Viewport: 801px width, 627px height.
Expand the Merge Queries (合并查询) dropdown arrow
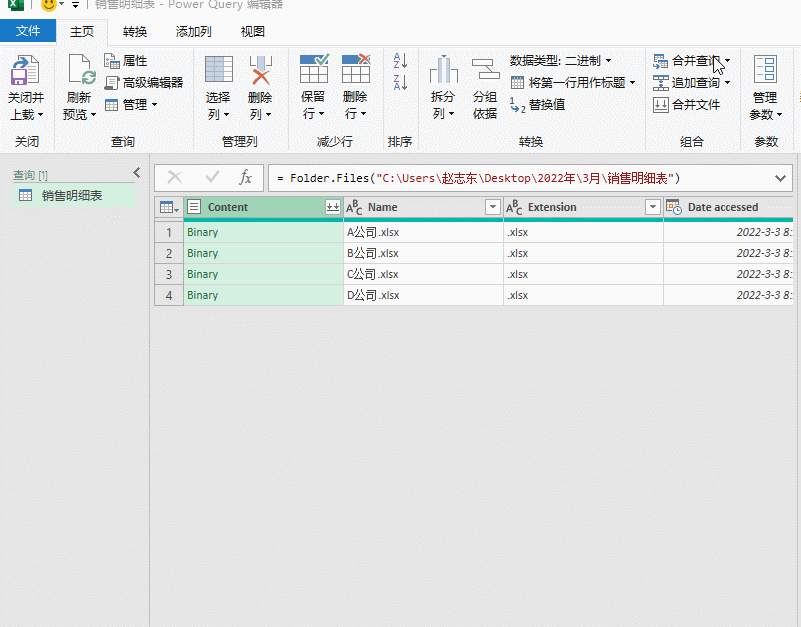(x=727, y=61)
